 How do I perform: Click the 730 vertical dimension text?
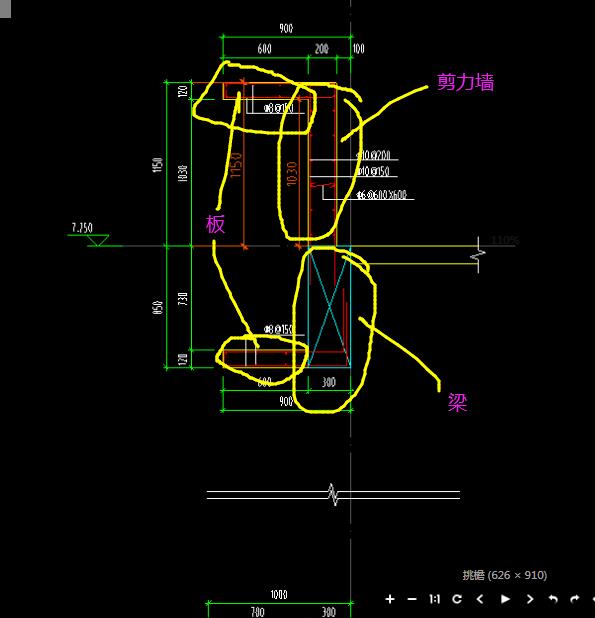click(x=183, y=298)
